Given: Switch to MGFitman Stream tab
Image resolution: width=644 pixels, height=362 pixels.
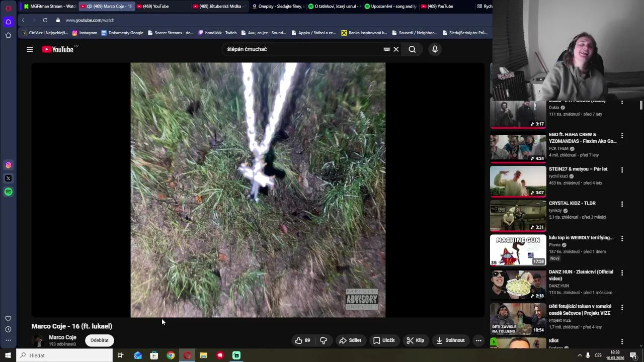Looking at the screenshot, I should pos(49,6).
